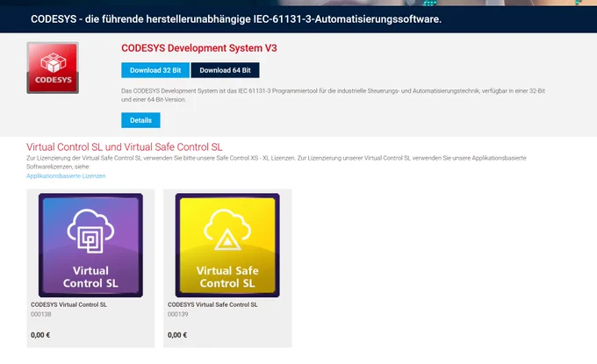The width and height of the screenshot is (597, 364).
Task: Click the Virtual Control SL und Virtual Safe Control SL heading
Action: coord(125,147)
